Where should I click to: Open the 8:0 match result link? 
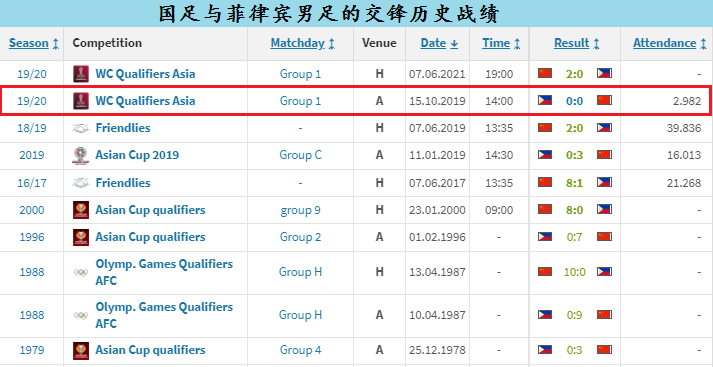pyautogui.click(x=574, y=210)
